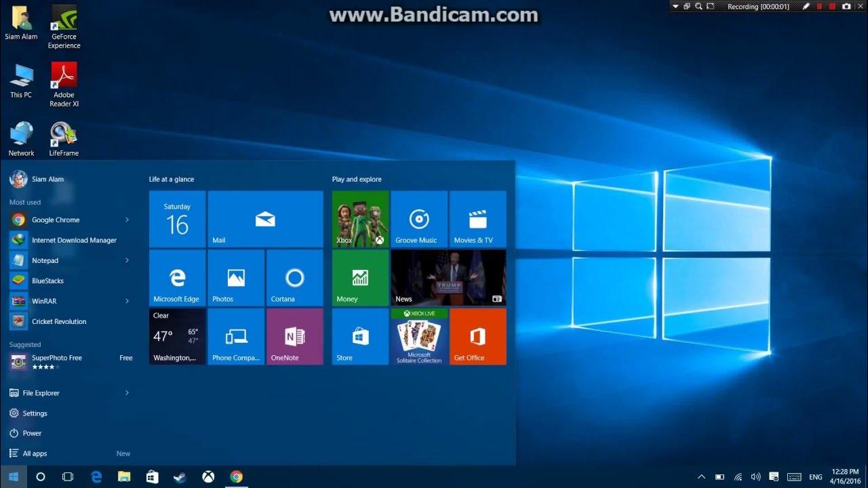Viewport: 868px width, 488px height.
Task: Select This PC desktop icon
Action: (21, 81)
